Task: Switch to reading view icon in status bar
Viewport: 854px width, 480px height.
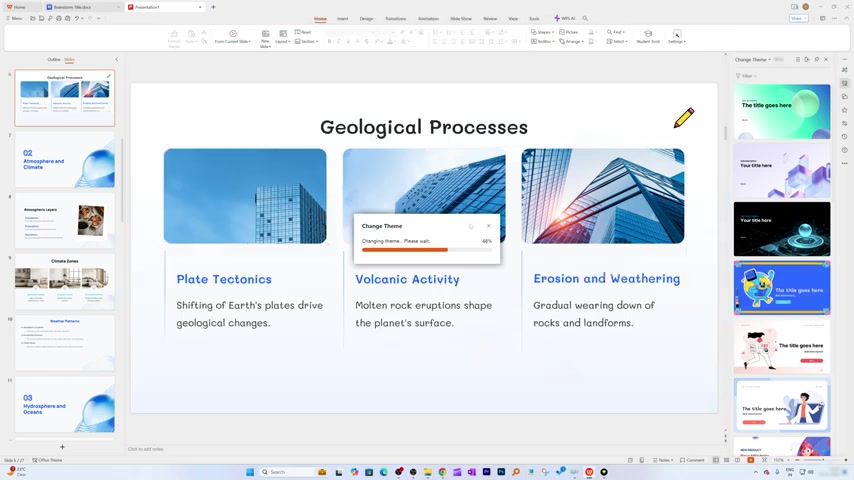Action: coord(737,460)
